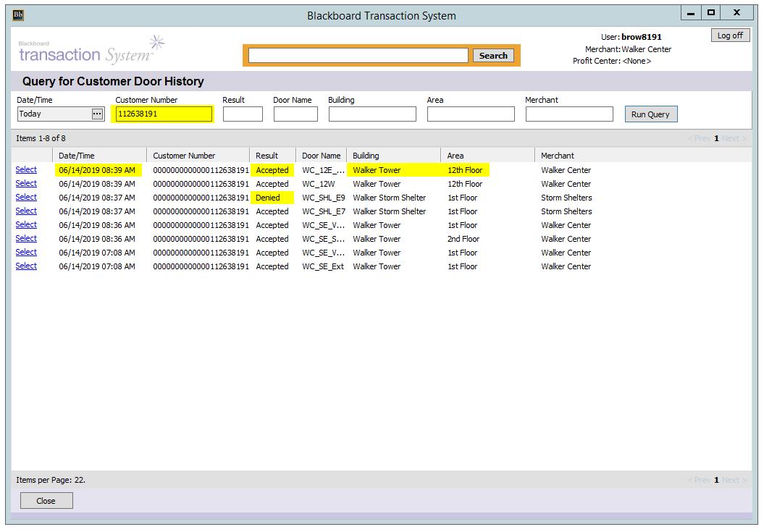Click the Customer Number input field

164,114
